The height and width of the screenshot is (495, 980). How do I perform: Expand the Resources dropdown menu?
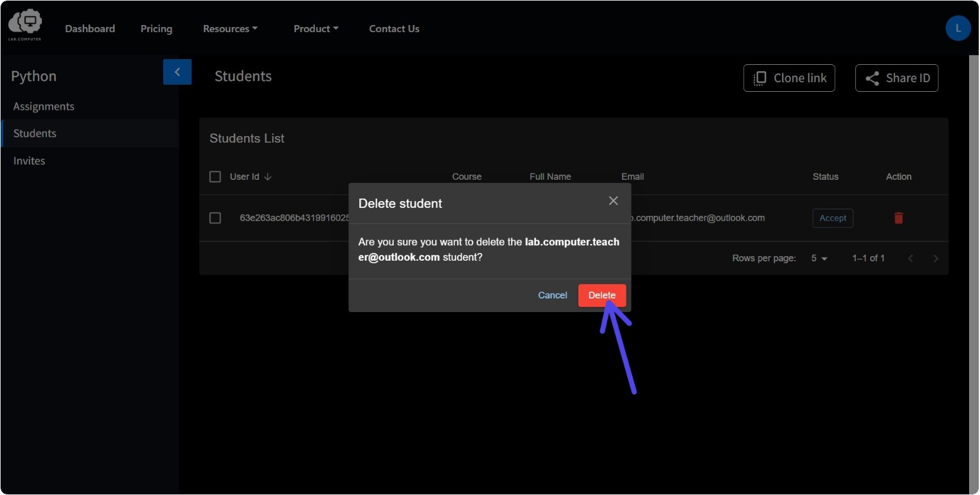230,28
